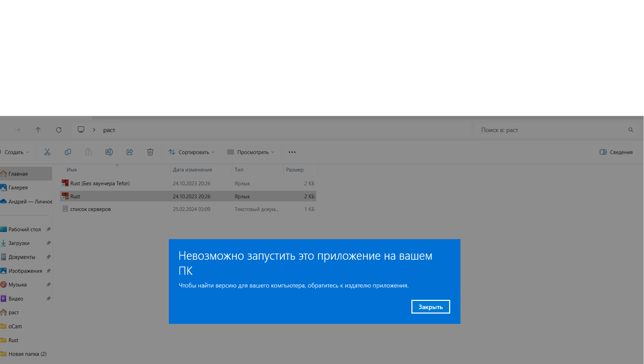Click the Delete trash icon
This screenshot has width=644, height=364.
click(x=150, y=152)
